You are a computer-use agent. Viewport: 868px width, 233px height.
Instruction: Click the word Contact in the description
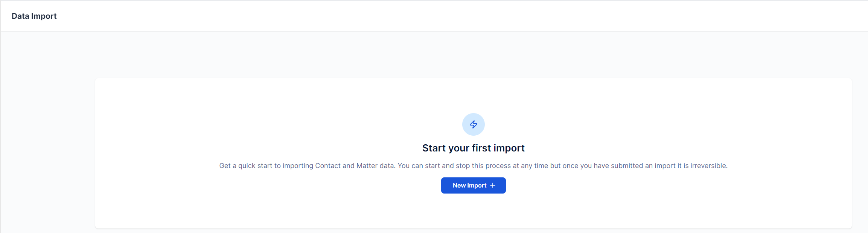(328, 166)
